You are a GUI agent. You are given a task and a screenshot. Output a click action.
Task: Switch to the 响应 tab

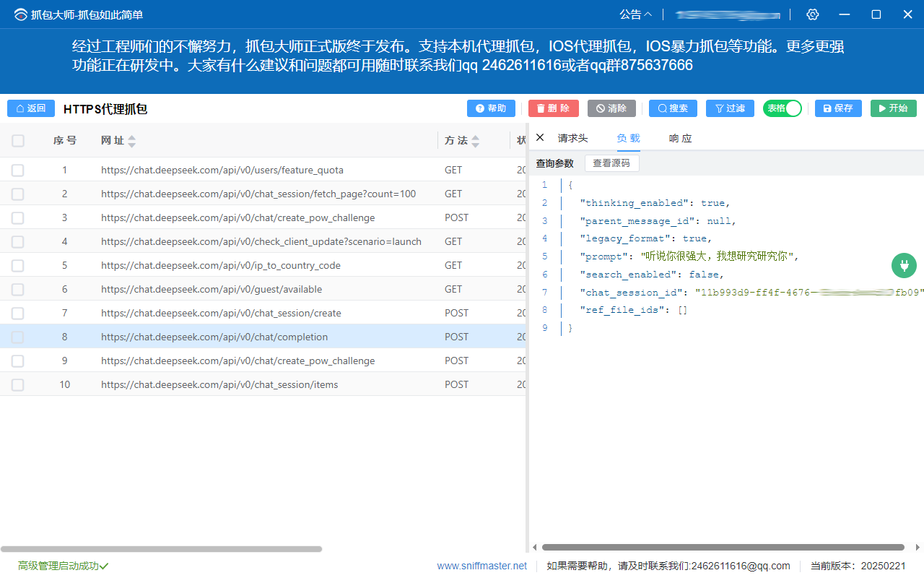pyautogui.click(x=680, y=138)
